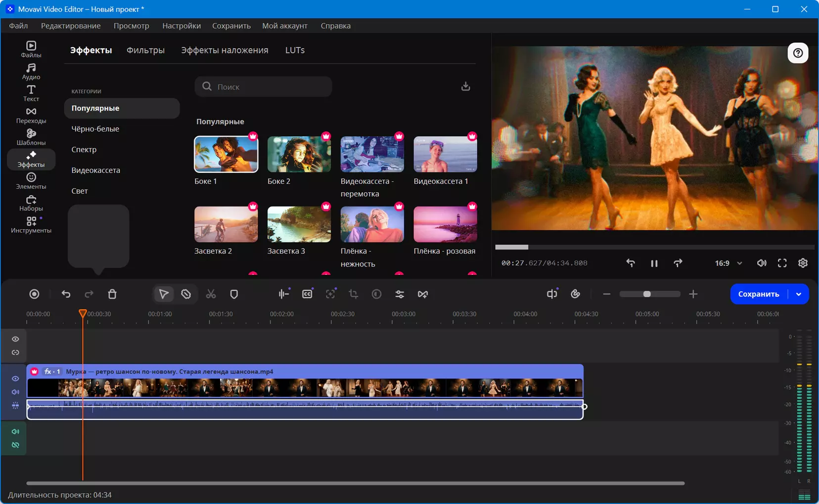Add a marker with the shield icon
The image size is (819, 504).
234,294
